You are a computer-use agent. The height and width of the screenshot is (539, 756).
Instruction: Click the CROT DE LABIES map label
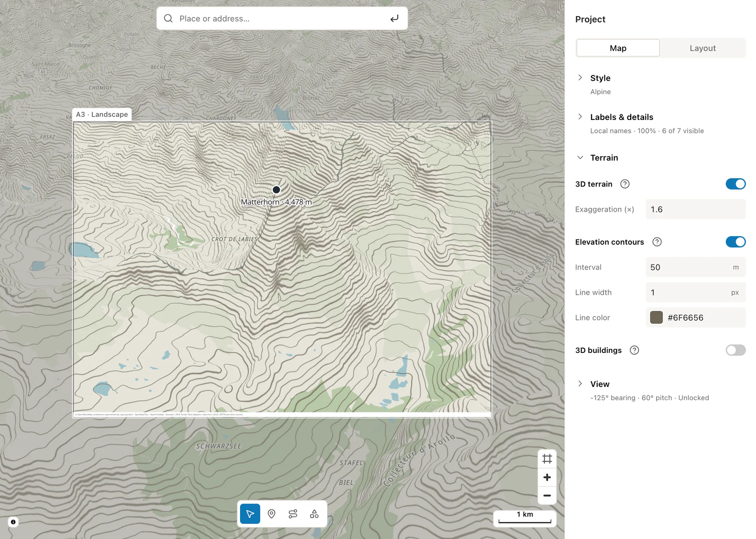[x=234, y=240]
